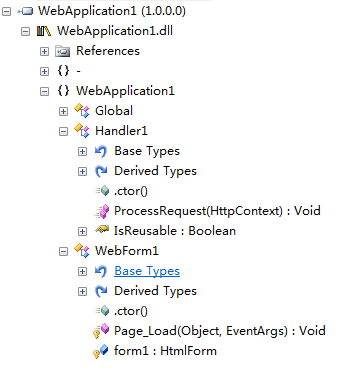Expand Derived Types under WebForm1
This screenshot has width=360, height=375.
(82, 291)
